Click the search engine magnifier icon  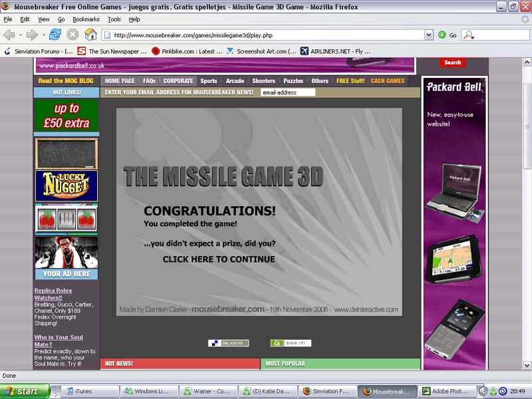tap(468, 35)
